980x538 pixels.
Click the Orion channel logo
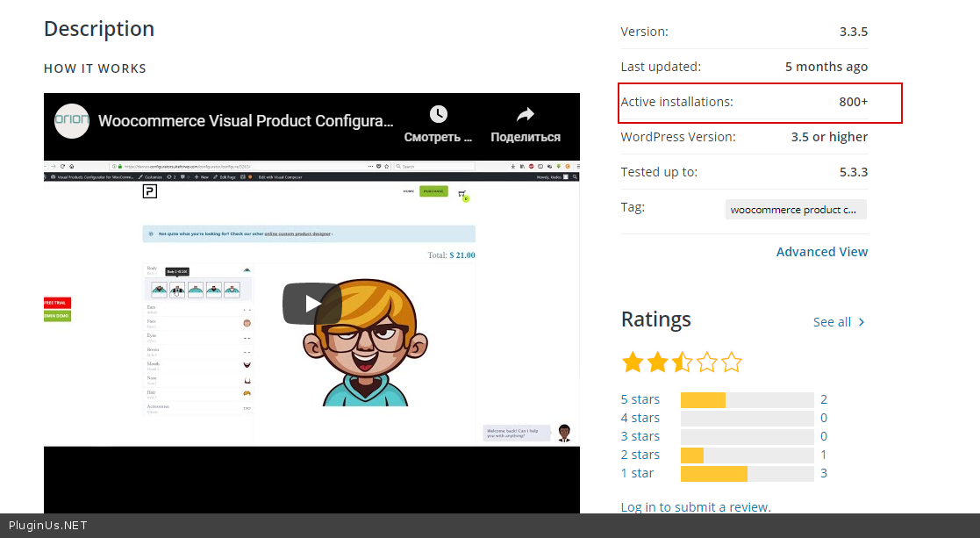[x=72, y=121]
